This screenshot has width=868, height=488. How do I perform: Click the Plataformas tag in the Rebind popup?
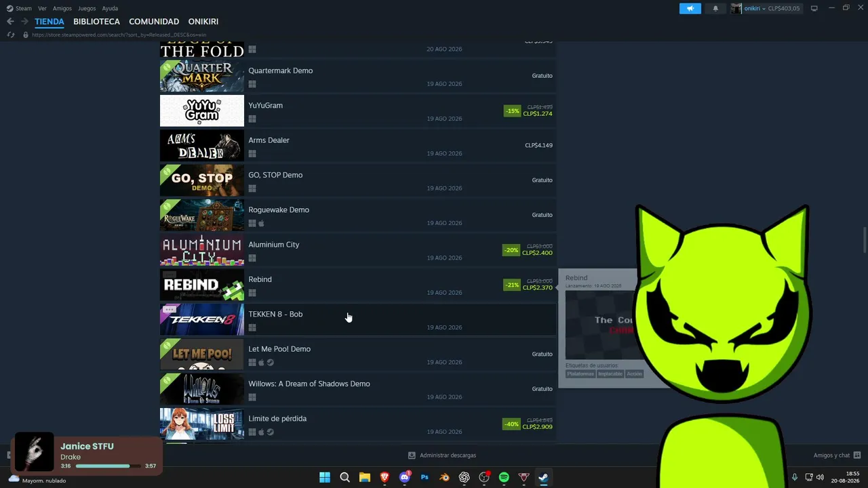coord(580,374)
